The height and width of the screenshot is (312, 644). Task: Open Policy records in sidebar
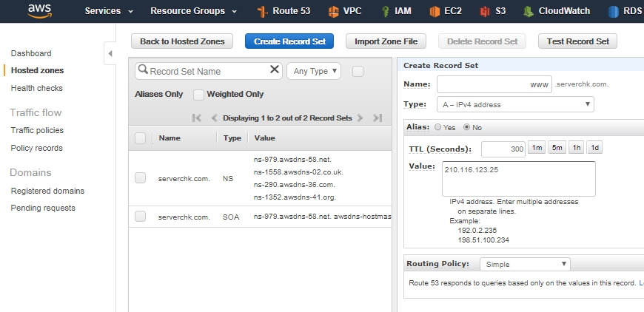click(x=36, y=148)
